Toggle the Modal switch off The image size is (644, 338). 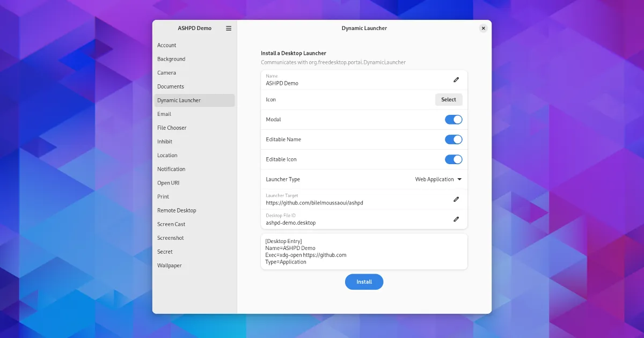[x=453, y=120]
